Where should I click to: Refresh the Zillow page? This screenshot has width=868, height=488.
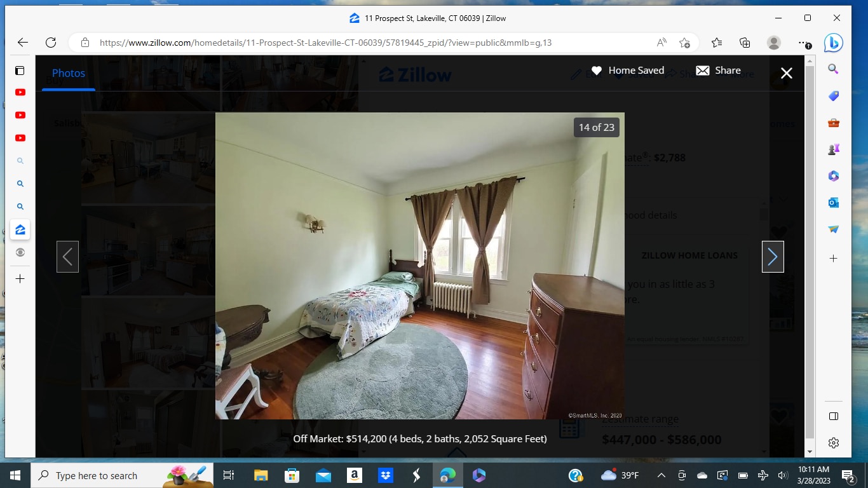51,43
